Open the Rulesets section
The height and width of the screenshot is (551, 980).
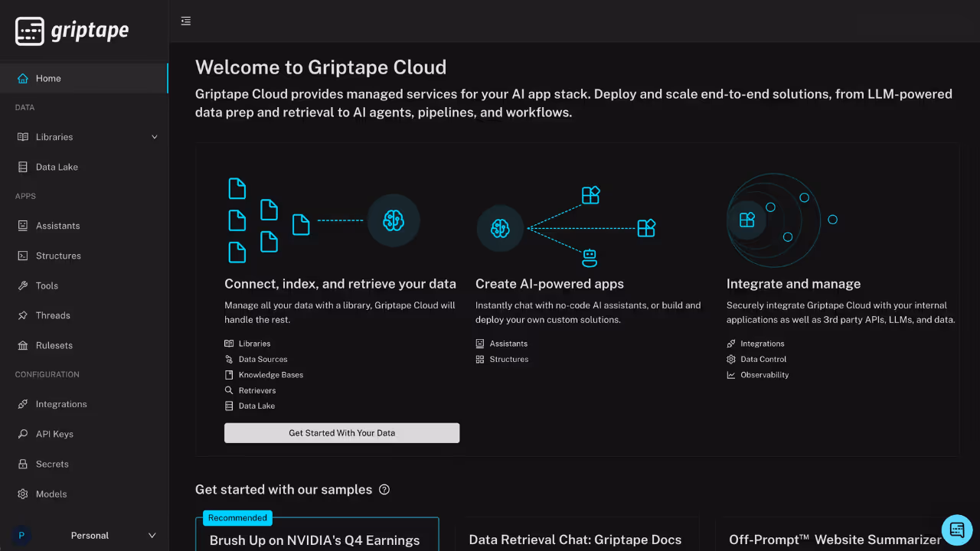(24, 345)
